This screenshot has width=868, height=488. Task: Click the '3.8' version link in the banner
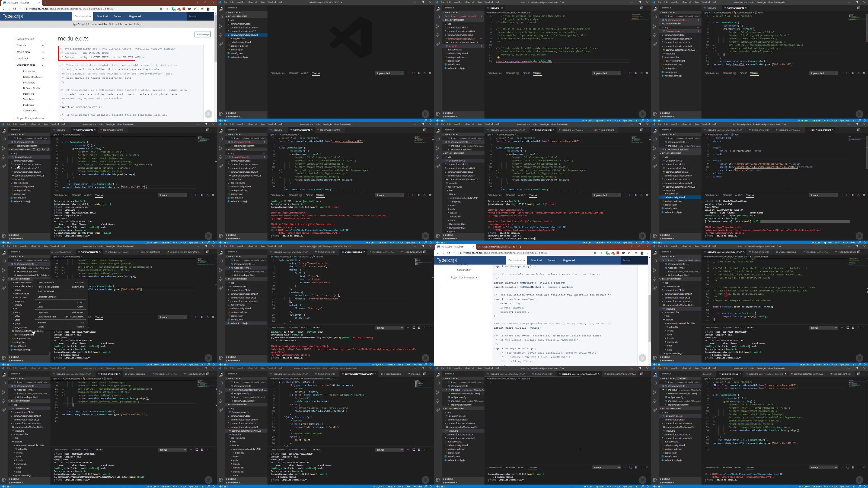coord(87,24)
